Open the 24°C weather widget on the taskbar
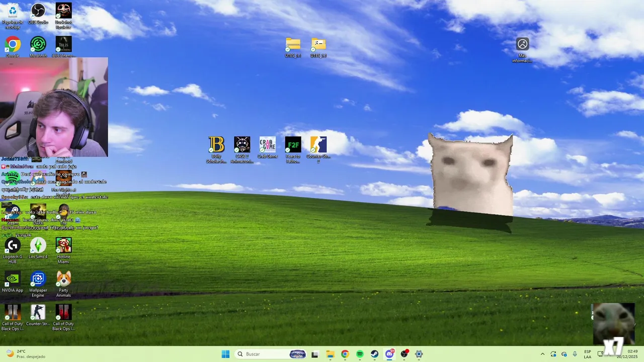 click(25, 354)
